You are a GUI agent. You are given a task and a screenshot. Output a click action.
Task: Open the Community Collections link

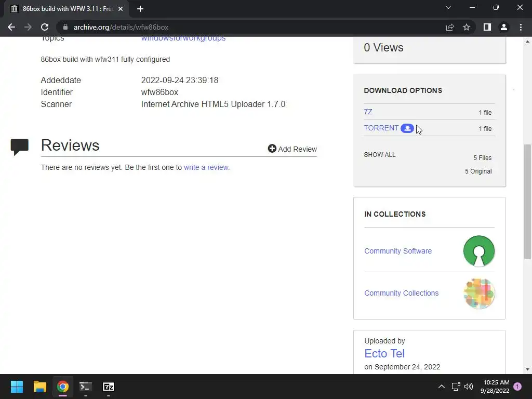coord(402,293)
